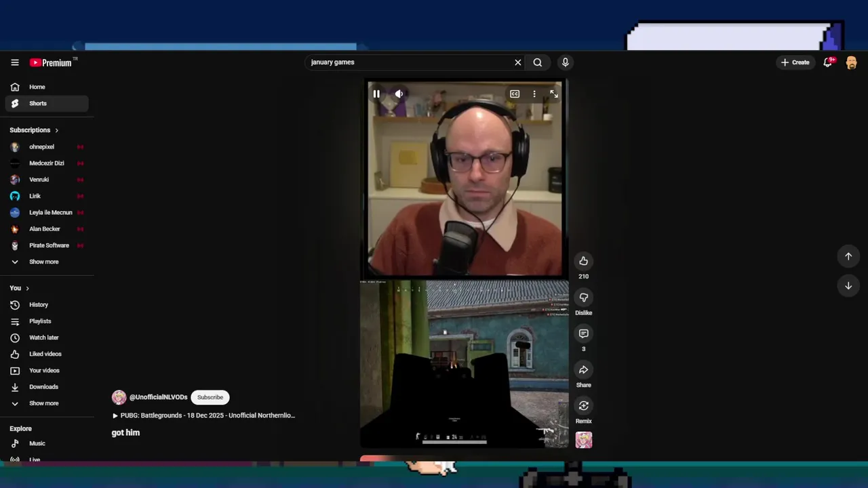Screen dimensions: 868x488
Task: Open the Medcezir Dizi channel
Action: click(47, 163)
